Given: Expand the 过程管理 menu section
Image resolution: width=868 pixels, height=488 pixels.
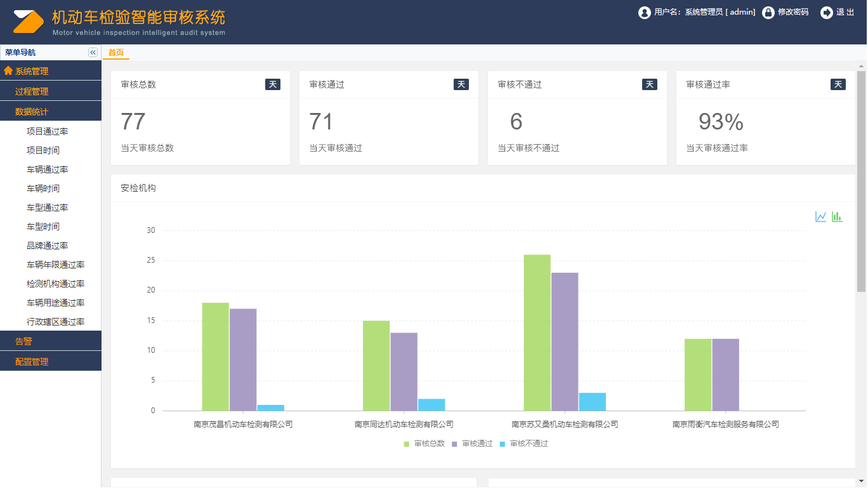Looking at the screenshot, I should 32,91.
